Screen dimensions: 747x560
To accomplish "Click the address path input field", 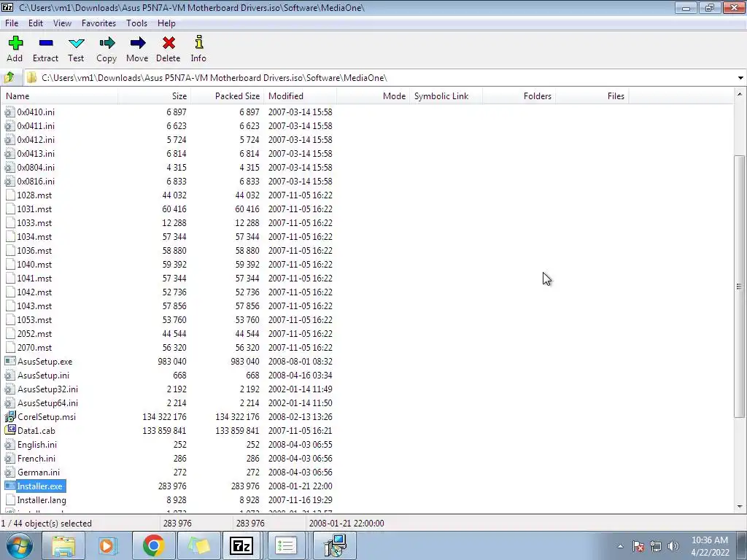I will point(379,77).
